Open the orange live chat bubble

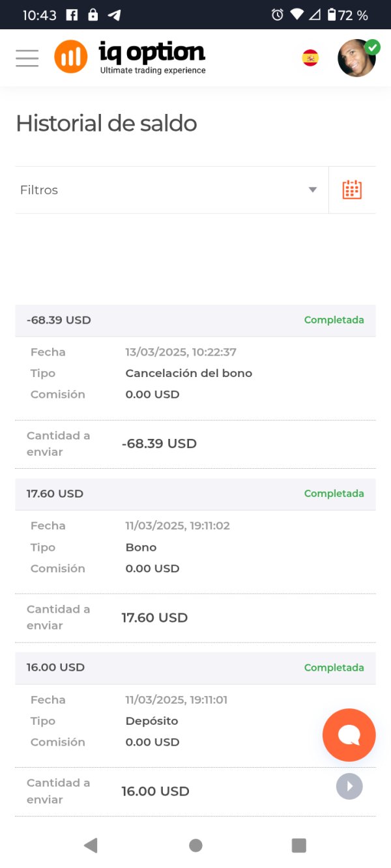click(x=349, y=735)
